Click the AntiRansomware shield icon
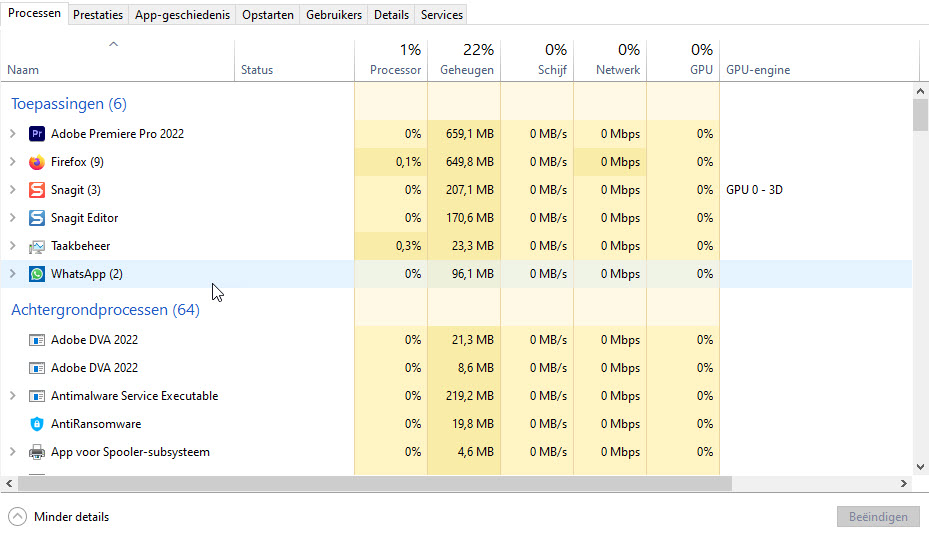Image resolution: width=929 pixels, height=541 pixels. pyautogui.click(x=37, y=424)
